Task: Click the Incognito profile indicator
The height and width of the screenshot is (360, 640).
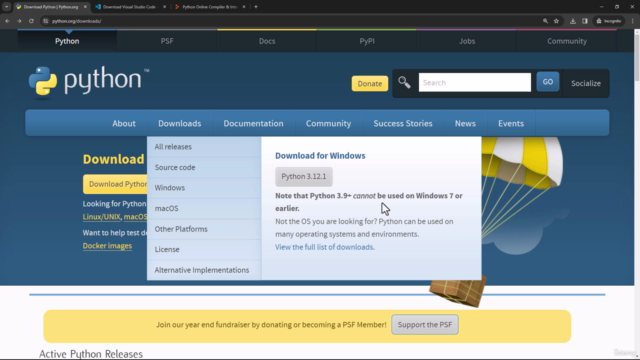Action: (609, 21)
